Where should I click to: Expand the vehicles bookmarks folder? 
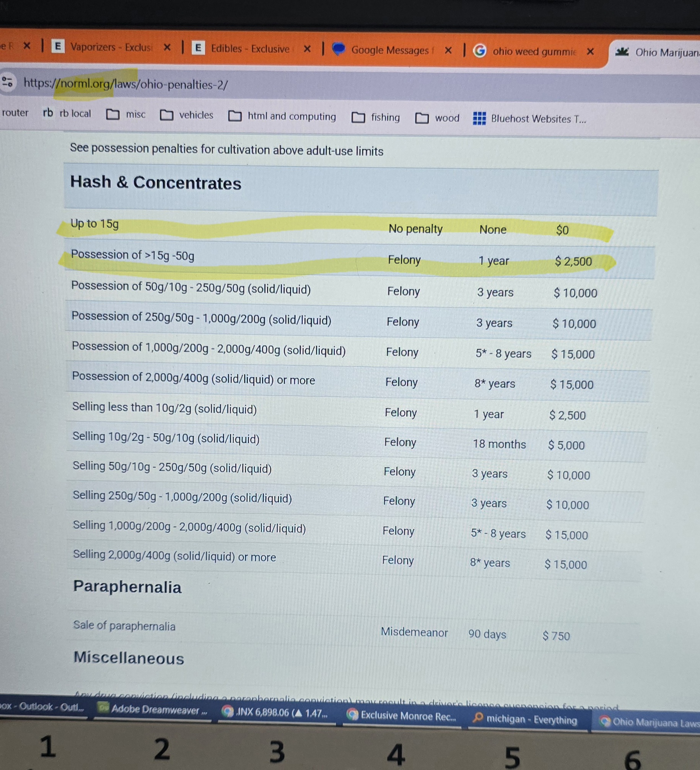pyautogui.click(x=187, y=115)
